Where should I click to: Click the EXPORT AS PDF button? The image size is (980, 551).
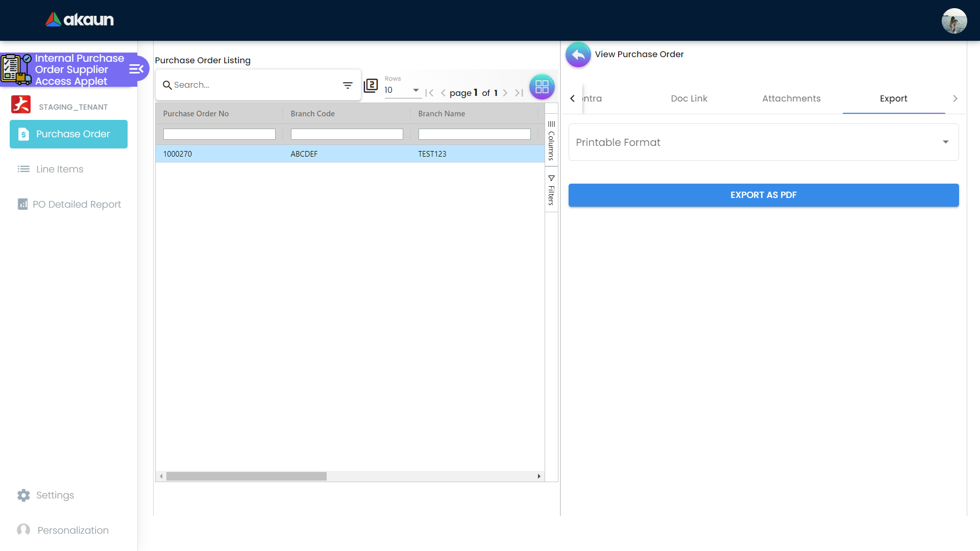763,195
